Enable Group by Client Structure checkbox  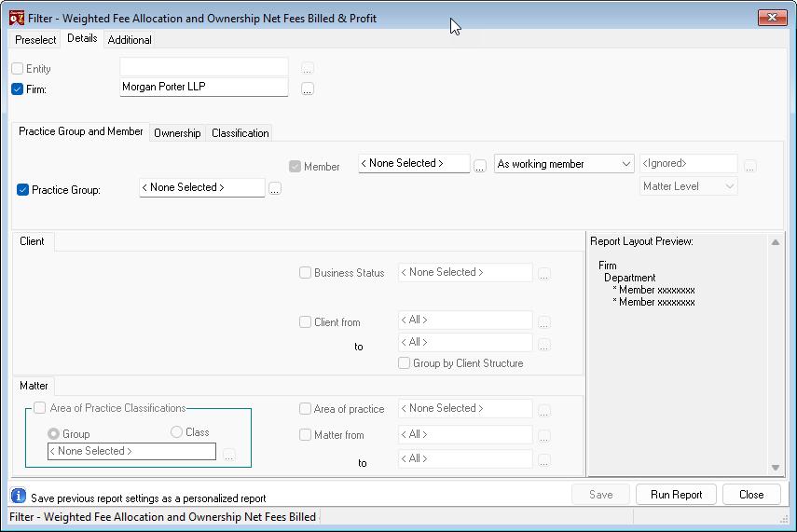(x=404, y=363)
